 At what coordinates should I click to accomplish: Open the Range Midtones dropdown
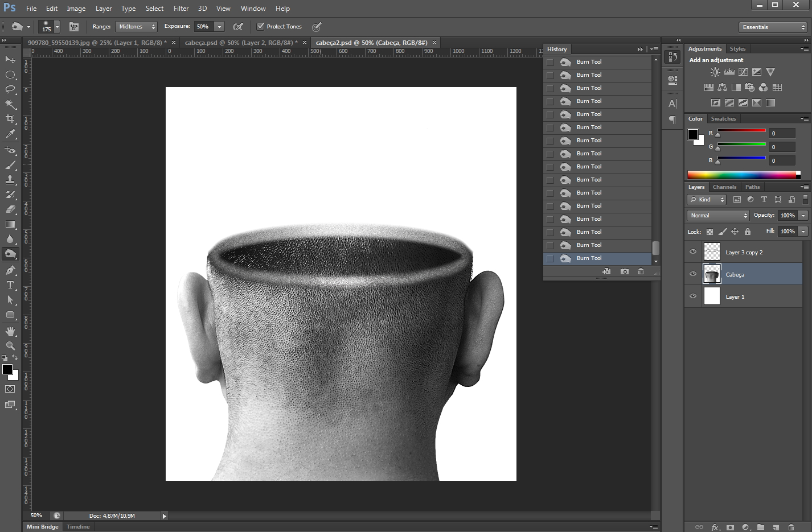coord(136,27)
